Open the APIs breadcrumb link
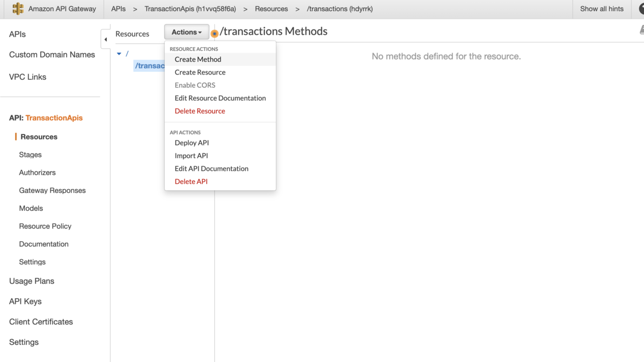The width and height of the screenshot is (644, 362). click(118, 9)
